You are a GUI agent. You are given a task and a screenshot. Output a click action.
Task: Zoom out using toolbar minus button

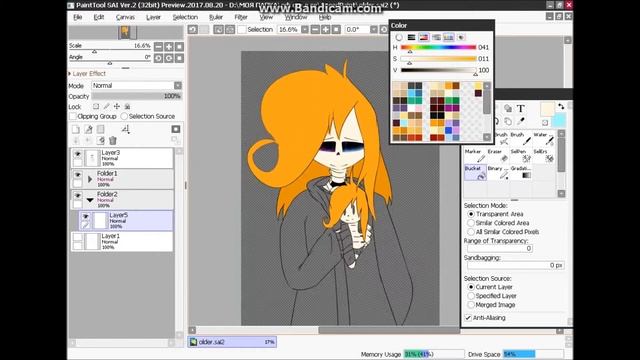[315, 29]
